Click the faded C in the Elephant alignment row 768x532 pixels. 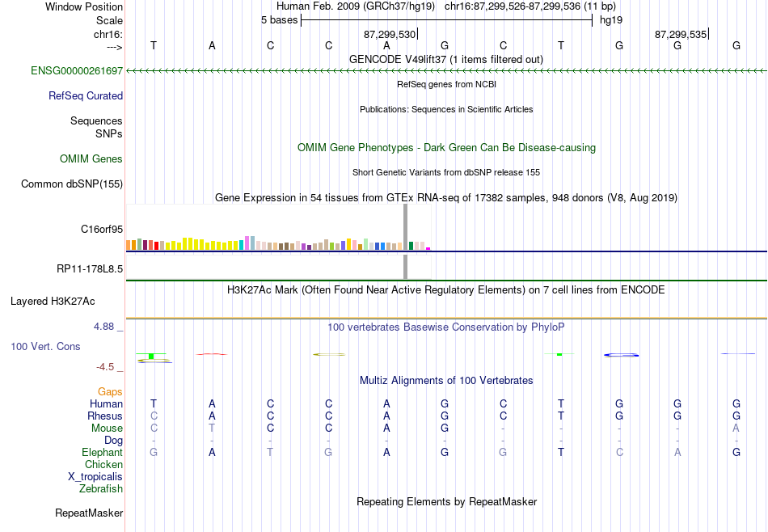[619, 452]
